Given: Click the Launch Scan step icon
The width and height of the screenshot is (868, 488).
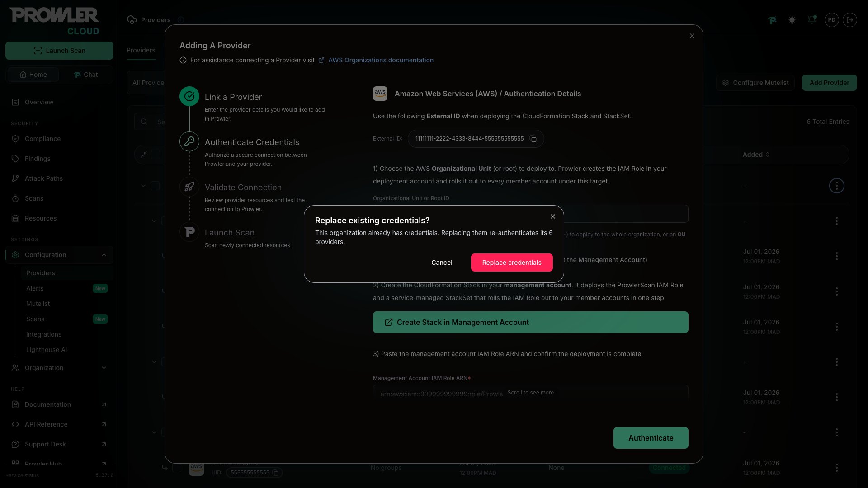Looking at the screenshot, I should pyautogui.click(x=189, y=232).
